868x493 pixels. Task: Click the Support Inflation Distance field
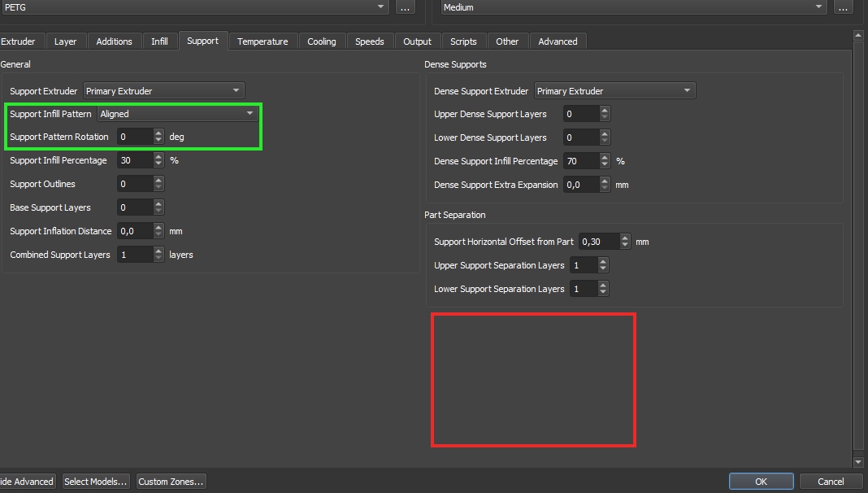coord(134,231)
